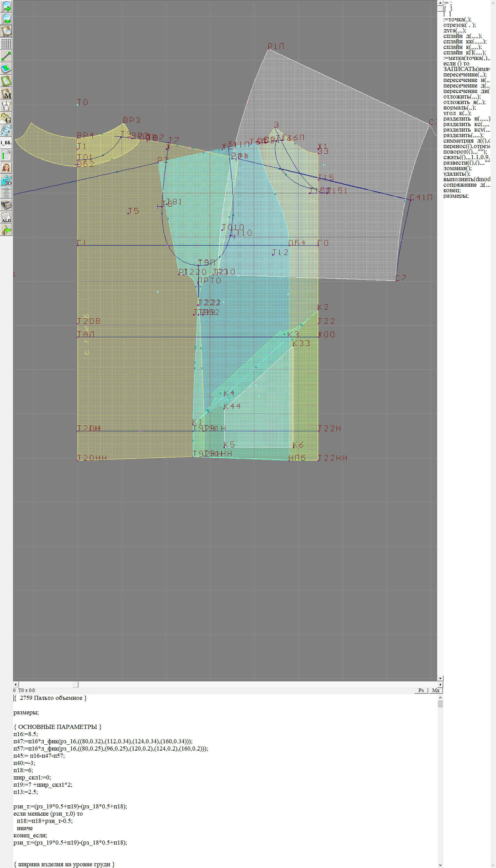
Task: Switch to the 3D view icon
Action: [6, 180]
